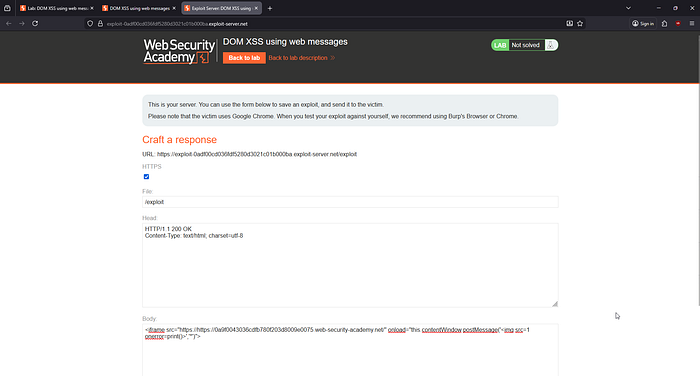
Task: Reload the current page
Action: [x=35, y=24]
